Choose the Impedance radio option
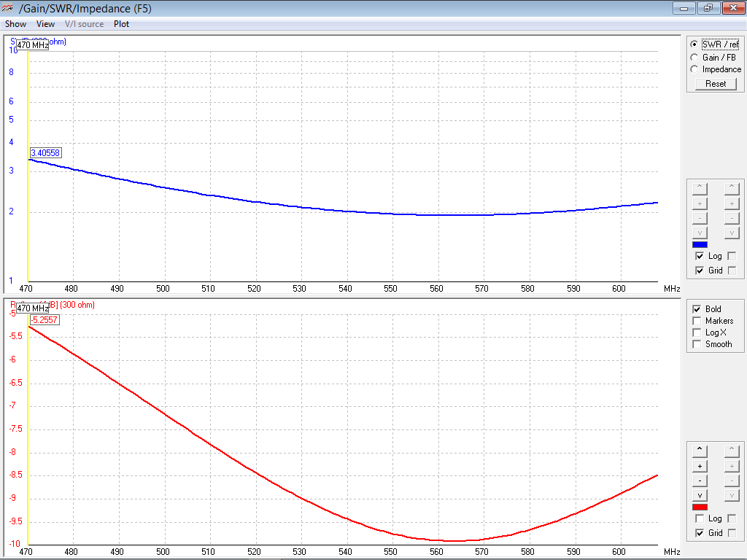Screen dimensions: 747x560 [694, 69]
